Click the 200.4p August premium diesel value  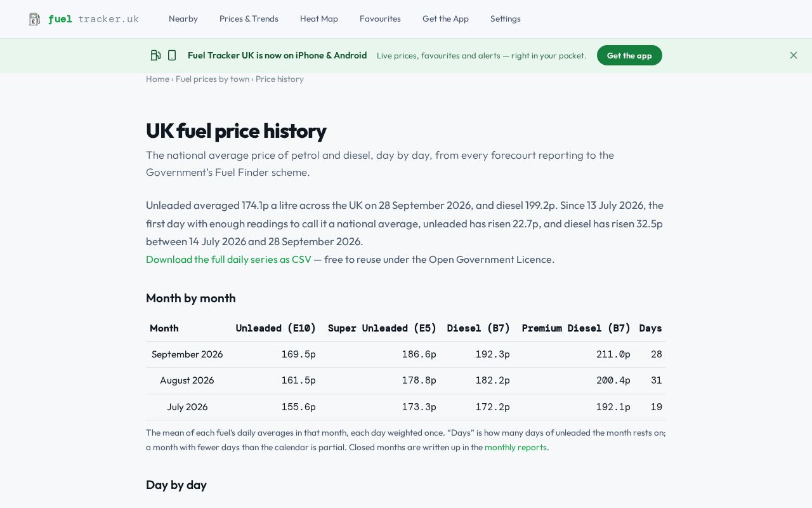[613, 380]
